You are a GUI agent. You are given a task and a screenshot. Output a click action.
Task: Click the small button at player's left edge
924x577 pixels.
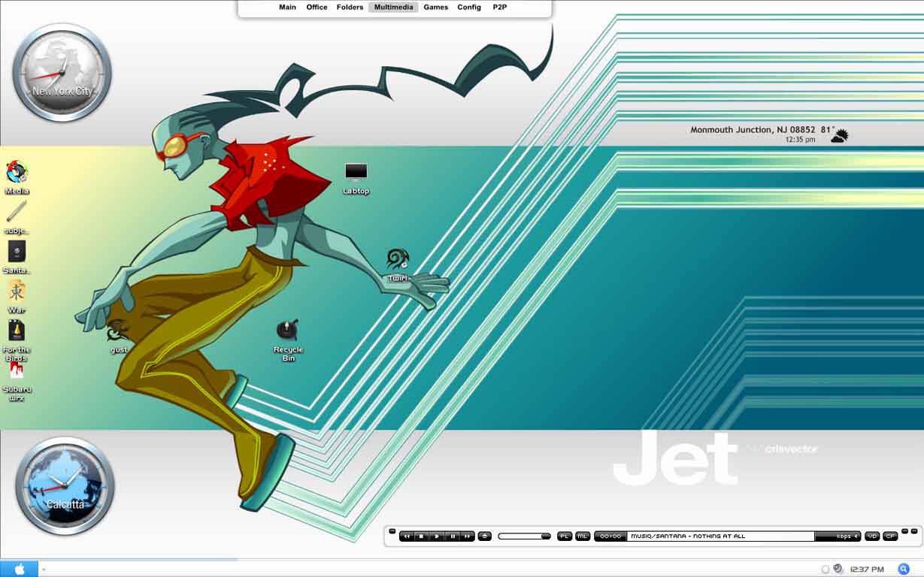(x=392, y=530)
